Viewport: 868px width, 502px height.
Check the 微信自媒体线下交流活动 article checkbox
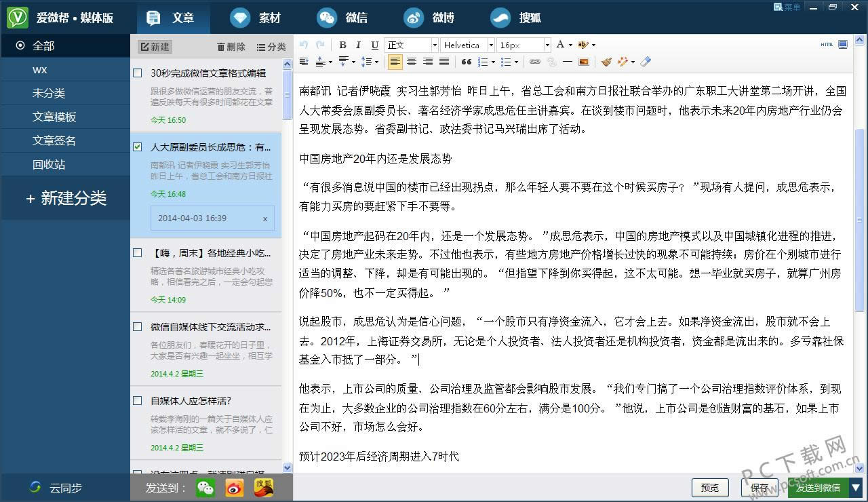(138, 326)
